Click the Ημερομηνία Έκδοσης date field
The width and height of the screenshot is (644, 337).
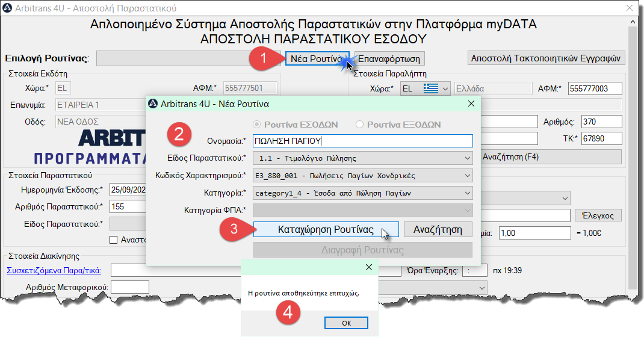coord(128,190)
